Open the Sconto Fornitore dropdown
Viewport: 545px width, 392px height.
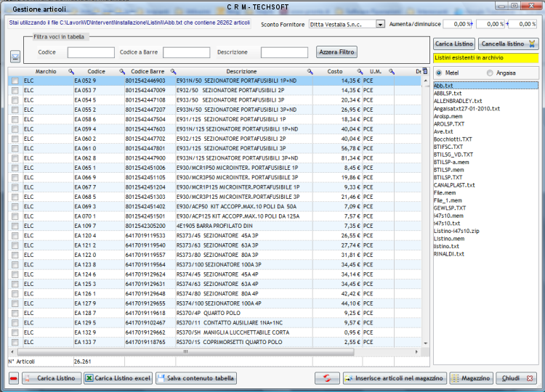coord(380,24)
